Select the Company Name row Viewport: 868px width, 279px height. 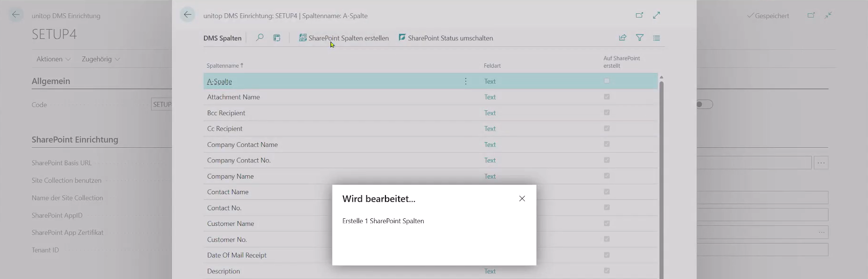click(430, 176)
